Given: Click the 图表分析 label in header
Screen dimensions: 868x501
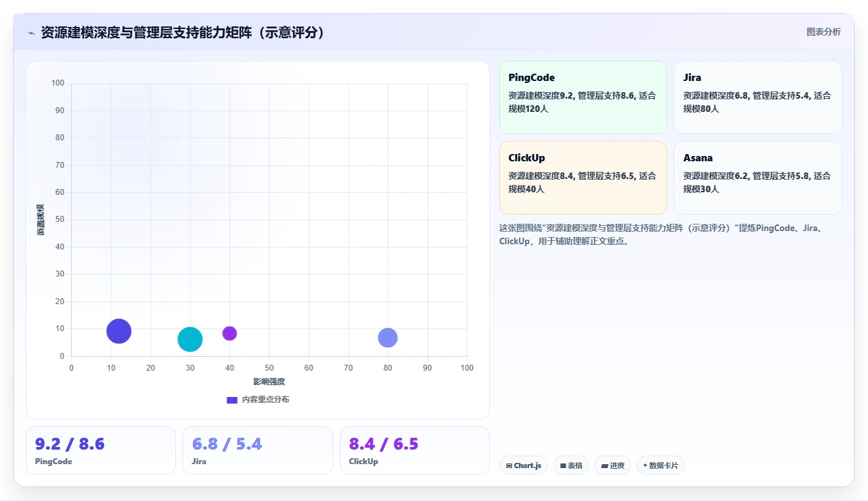Looking at the screenshot, I should point(823,32).
